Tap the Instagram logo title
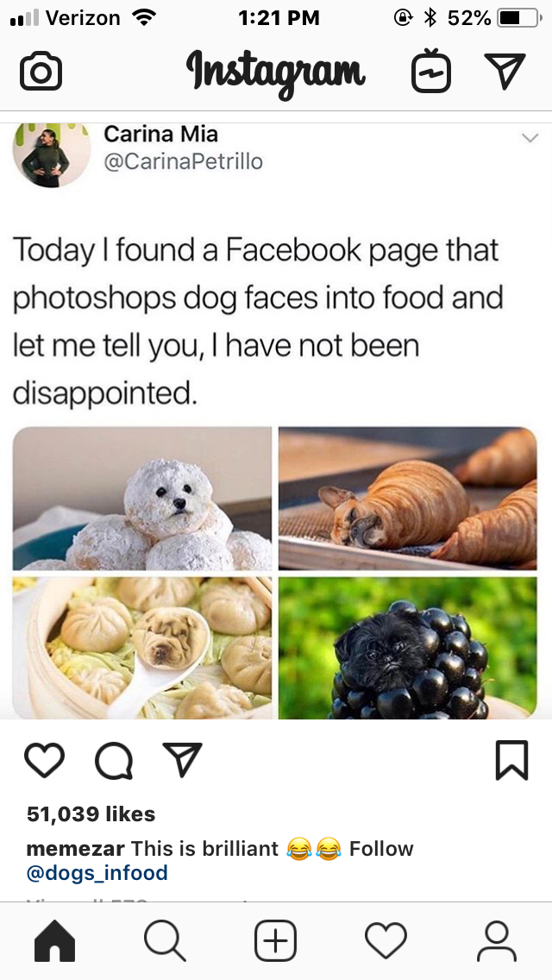This screenshot has height=980, width=552. click(x=276, y=72)
